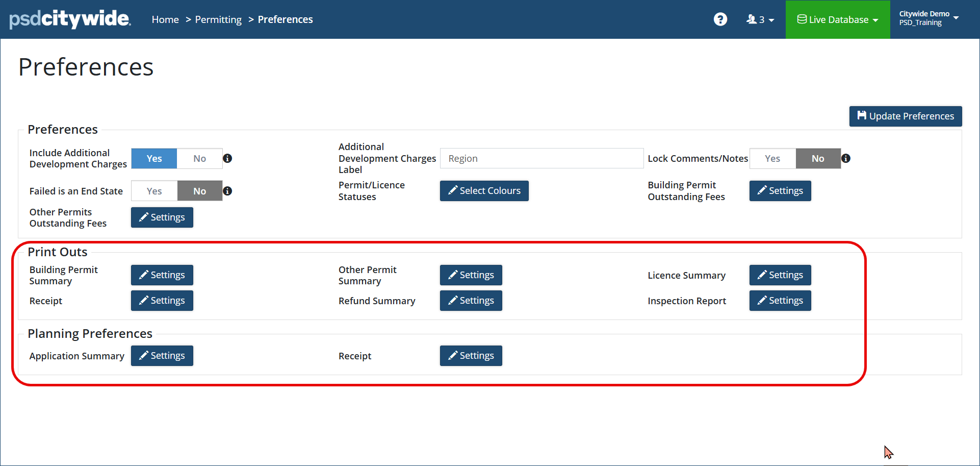This screenshot has width=980, height=466.
Task: Click info icon beside Include Additional Development Charges
Action: [x=227, y=158]
